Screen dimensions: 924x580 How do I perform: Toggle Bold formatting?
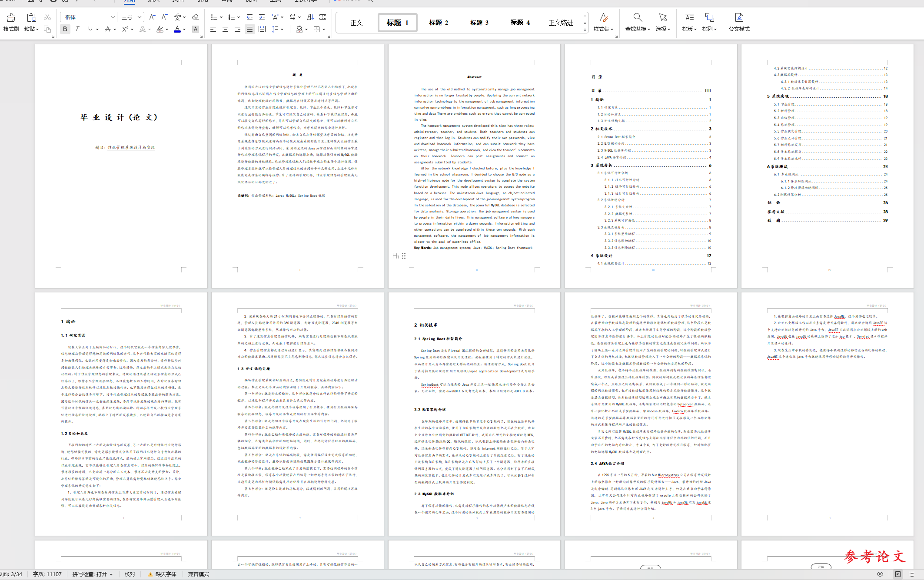(65, 29)
